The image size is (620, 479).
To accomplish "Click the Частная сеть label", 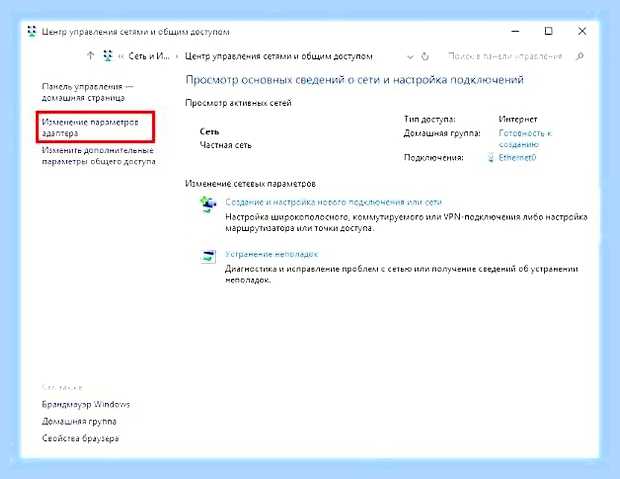I will pyautogui.click(x=225, y=145).
